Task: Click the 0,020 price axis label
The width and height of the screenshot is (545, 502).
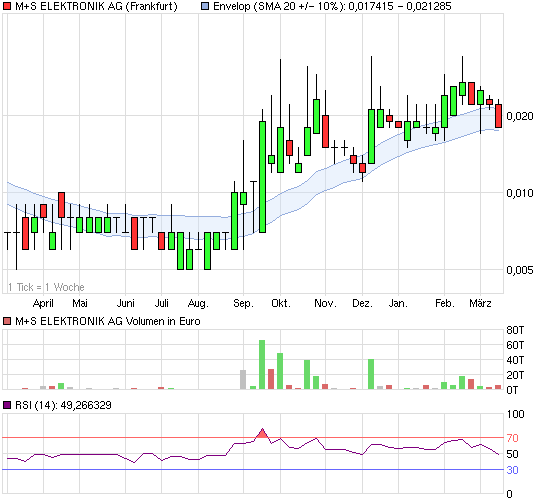Action: click(x=520, y=116)
